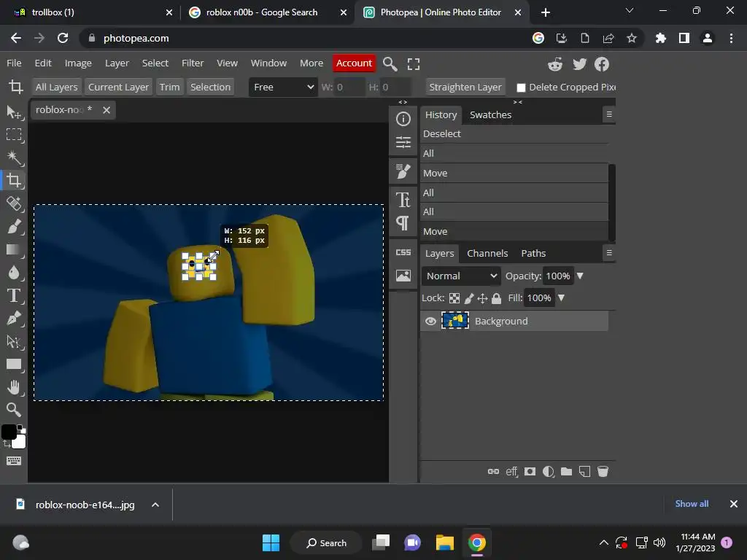Select the Brush tool
747x560 pixels.
[x=14, y=226]
